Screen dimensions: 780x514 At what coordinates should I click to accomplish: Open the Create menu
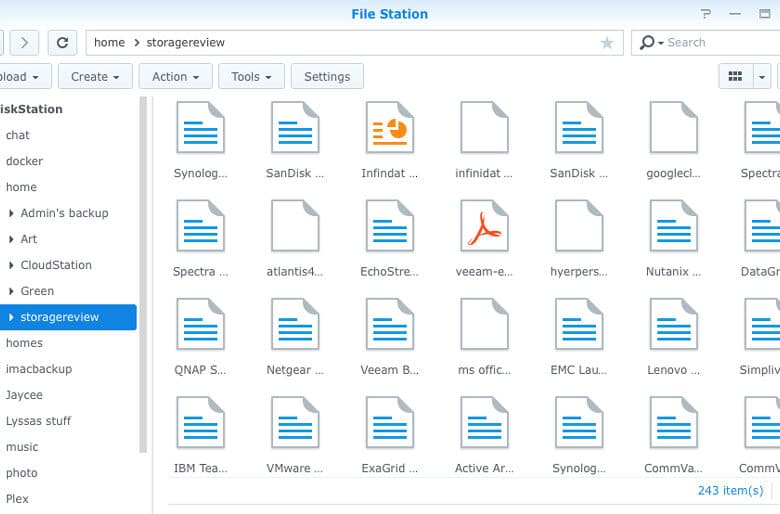click(x=95, y=77)
